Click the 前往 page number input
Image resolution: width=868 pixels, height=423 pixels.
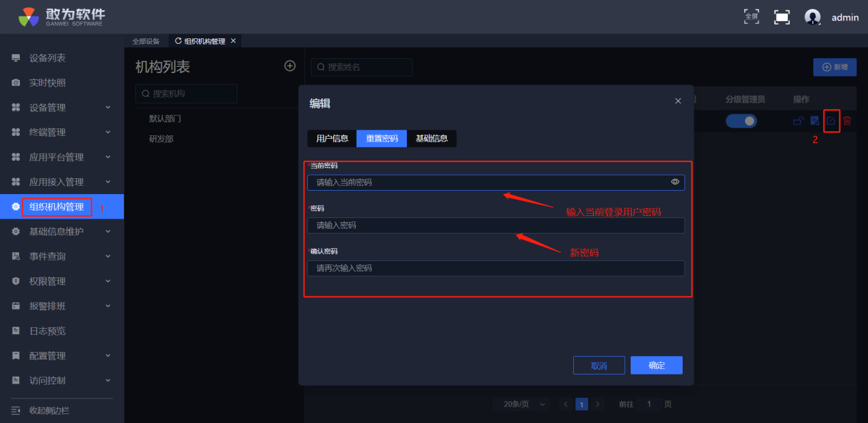pos(649,404)
